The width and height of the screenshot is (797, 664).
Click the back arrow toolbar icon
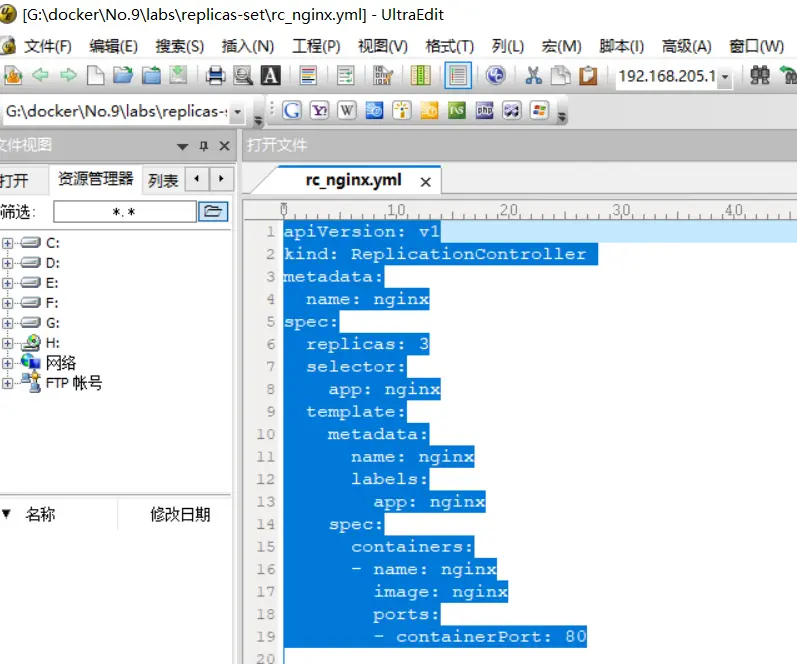pyautogui.click(x=40, y=76)
